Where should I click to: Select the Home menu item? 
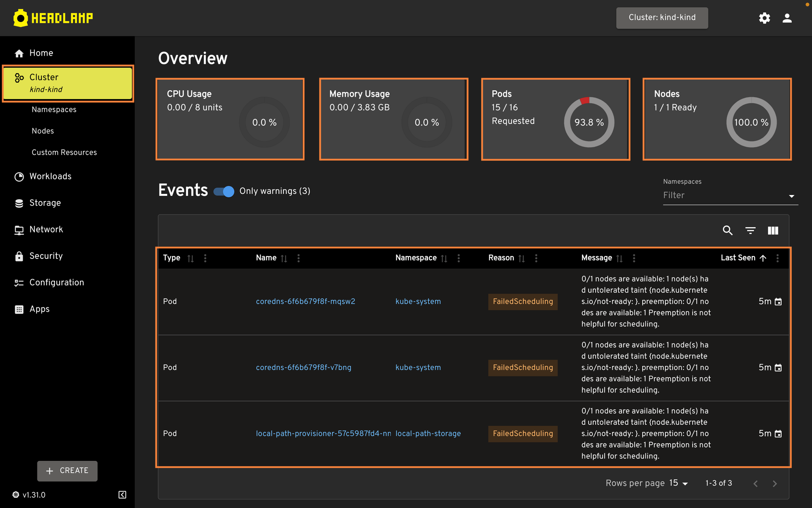click(41, 53)
